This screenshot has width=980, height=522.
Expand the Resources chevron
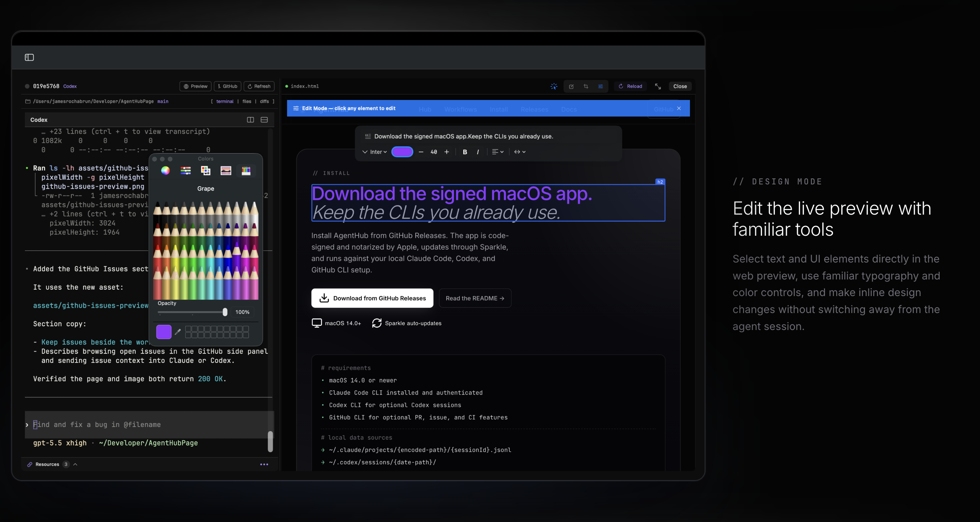click(75, 464)
